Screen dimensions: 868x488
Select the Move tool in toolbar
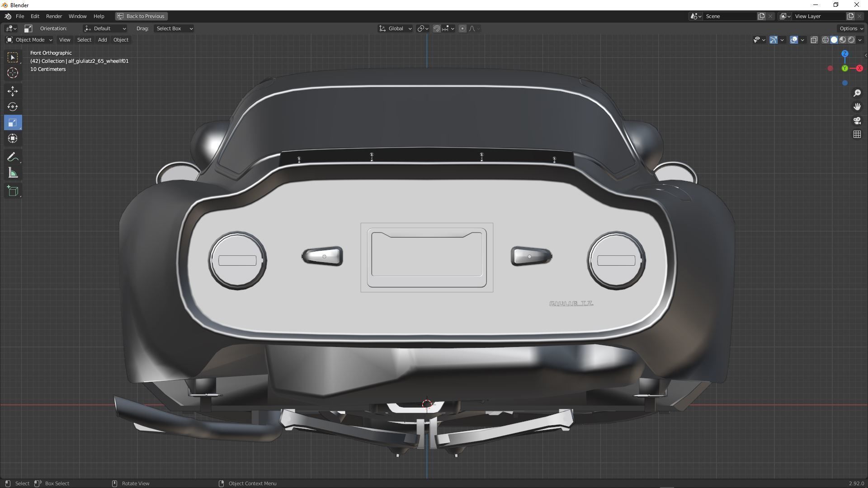12,91
